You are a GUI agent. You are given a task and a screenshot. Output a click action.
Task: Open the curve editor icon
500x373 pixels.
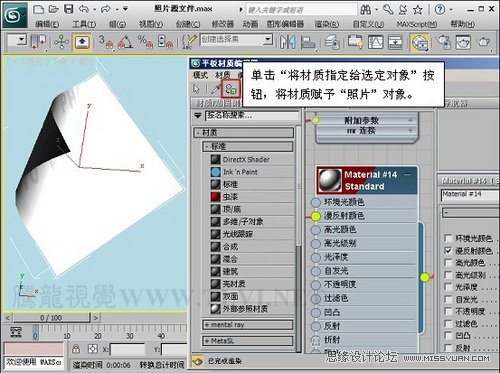(375, 42)
